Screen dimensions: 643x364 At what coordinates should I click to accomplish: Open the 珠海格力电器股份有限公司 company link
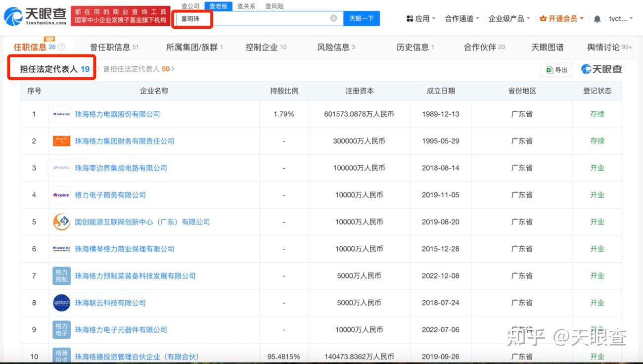pos(118,114)
